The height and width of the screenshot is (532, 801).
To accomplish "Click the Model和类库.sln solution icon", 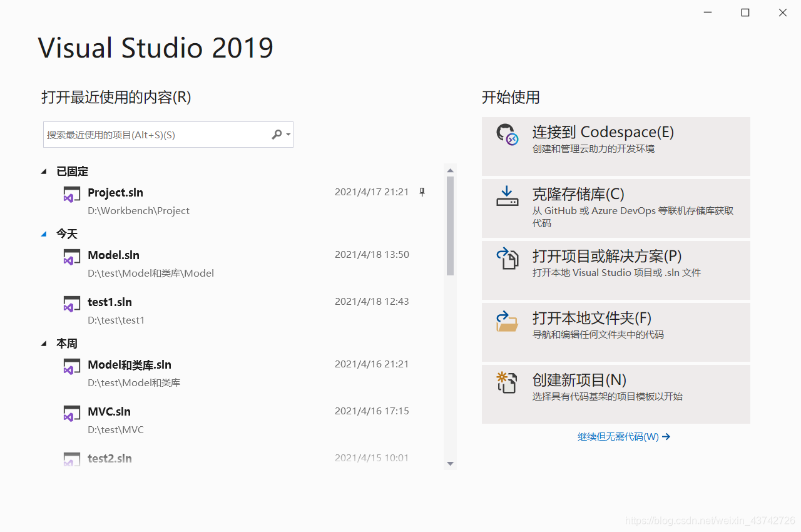I will tap(72, 366).
